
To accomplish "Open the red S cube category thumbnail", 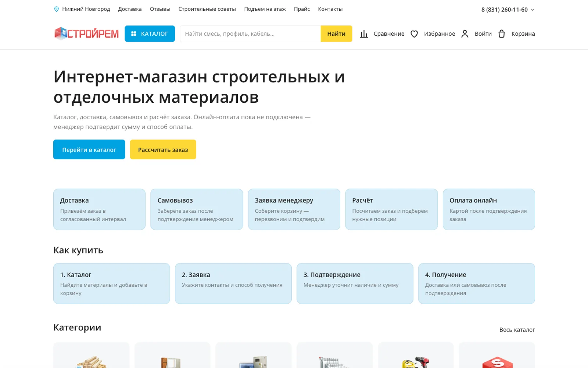I will click(x=497, y=355).
